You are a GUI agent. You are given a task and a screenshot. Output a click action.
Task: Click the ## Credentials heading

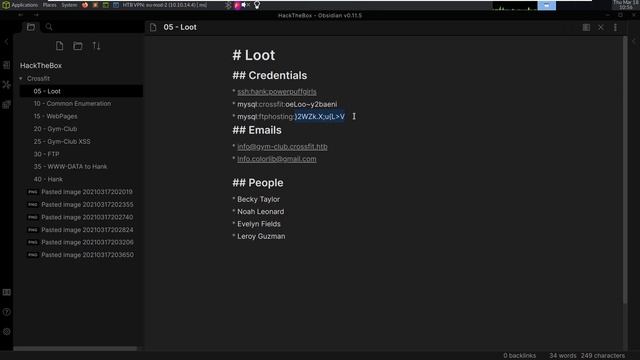point(269,76)
